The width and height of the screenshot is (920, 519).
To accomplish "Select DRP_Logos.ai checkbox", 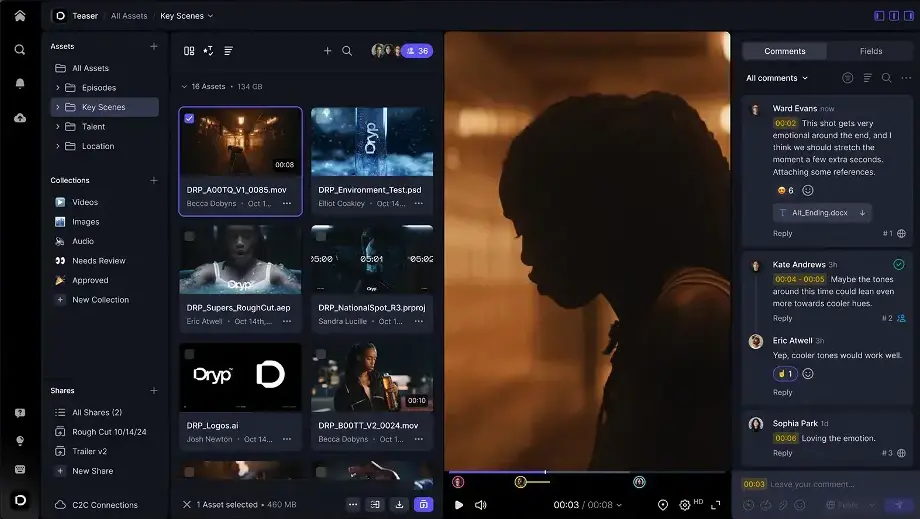I will (189, 354).
